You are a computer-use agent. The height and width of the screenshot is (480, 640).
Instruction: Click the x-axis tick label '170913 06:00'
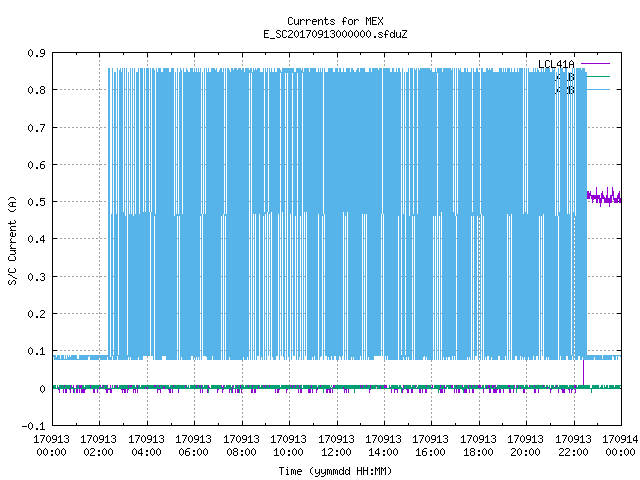coord(193,446)
